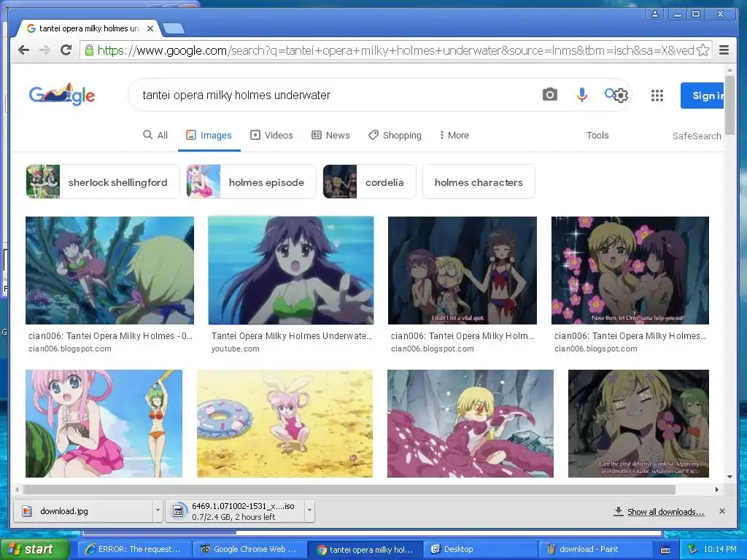
Task: Open the 'great detective Cordelia' subtitle thumbnail
Action: pyautogui.click(x=638, y=424)
